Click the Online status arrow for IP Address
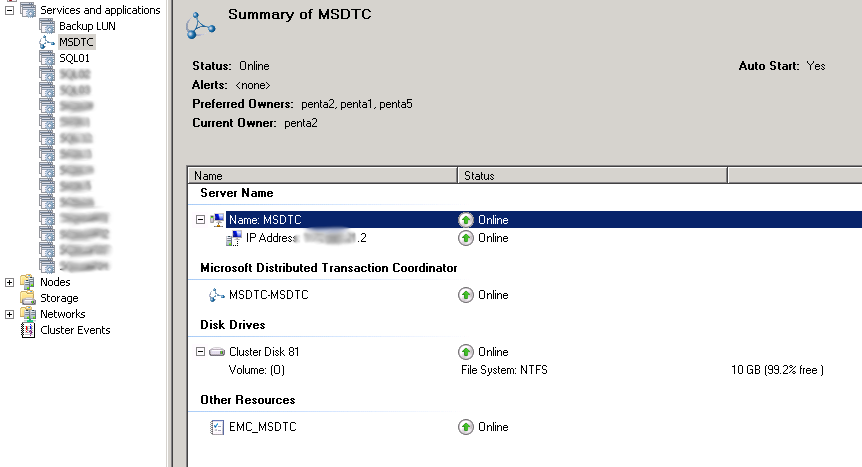862x467 pixels. pyautogui.click(x=466, y=238)
